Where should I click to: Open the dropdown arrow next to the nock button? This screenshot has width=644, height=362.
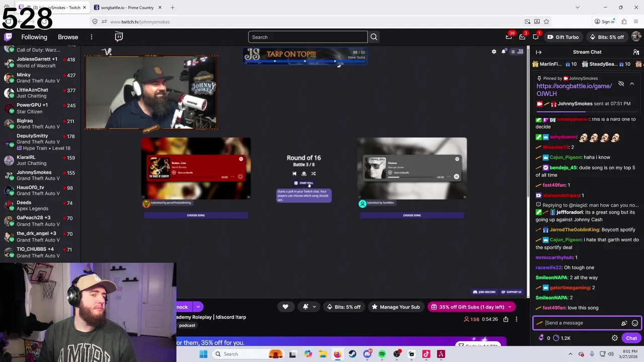[198, 307]
